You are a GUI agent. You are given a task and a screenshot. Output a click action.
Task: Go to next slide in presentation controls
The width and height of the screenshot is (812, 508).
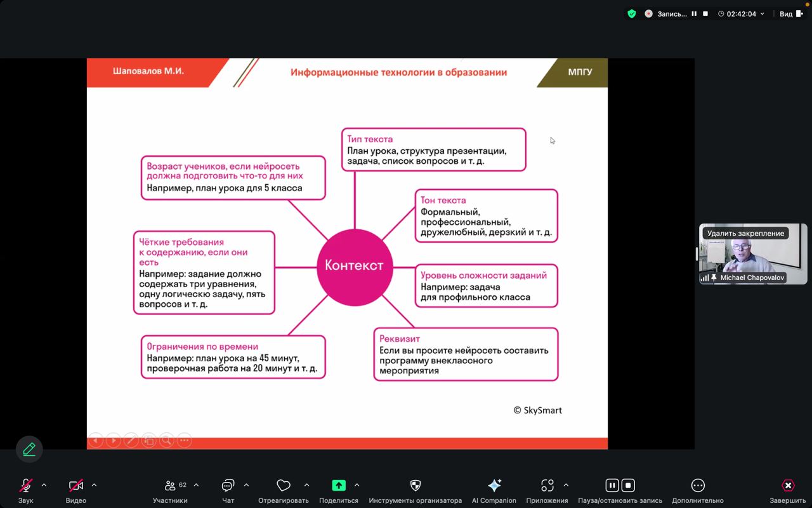[x=114, y=440]
